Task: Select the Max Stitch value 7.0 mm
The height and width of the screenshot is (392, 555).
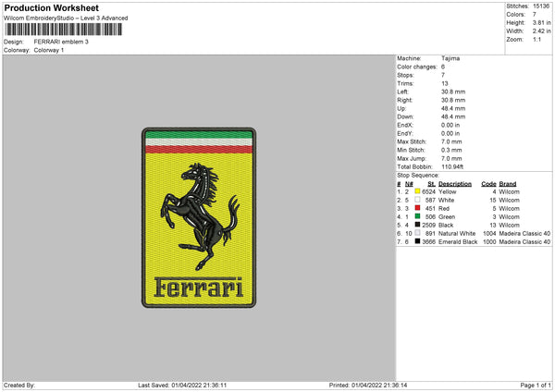Action: [x=451, y=141]
